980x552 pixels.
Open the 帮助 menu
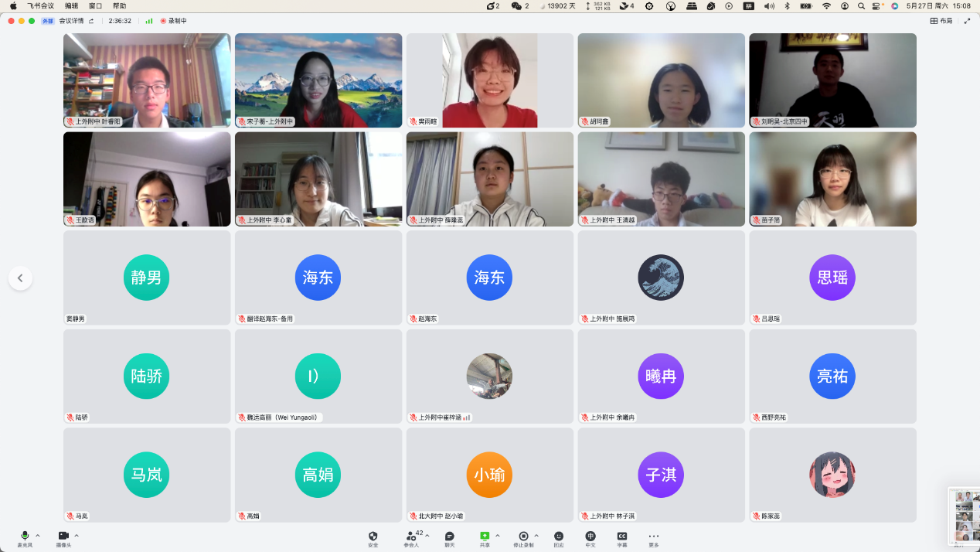click(119, 5)
